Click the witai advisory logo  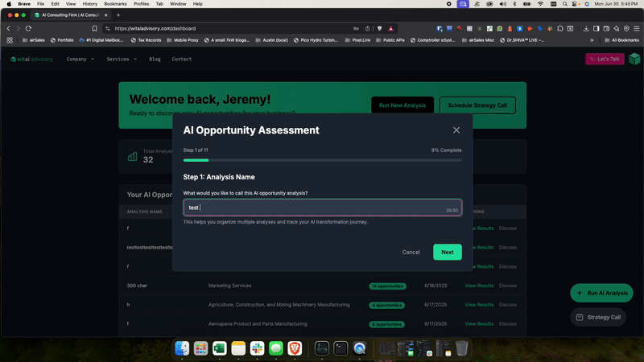point(31,59)
